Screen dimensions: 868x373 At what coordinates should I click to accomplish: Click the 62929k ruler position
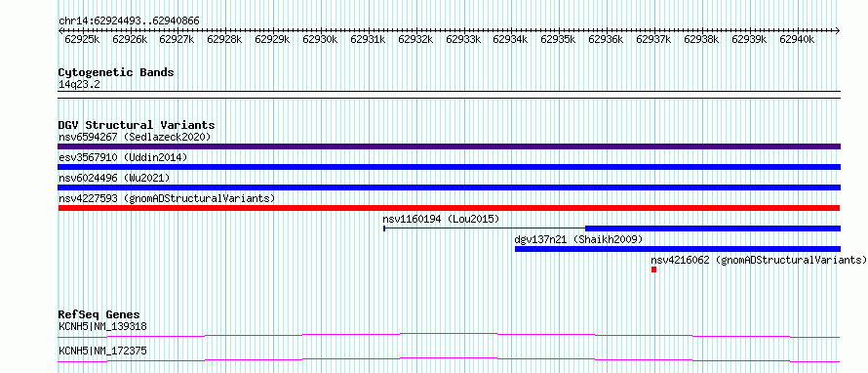point(272,39)
